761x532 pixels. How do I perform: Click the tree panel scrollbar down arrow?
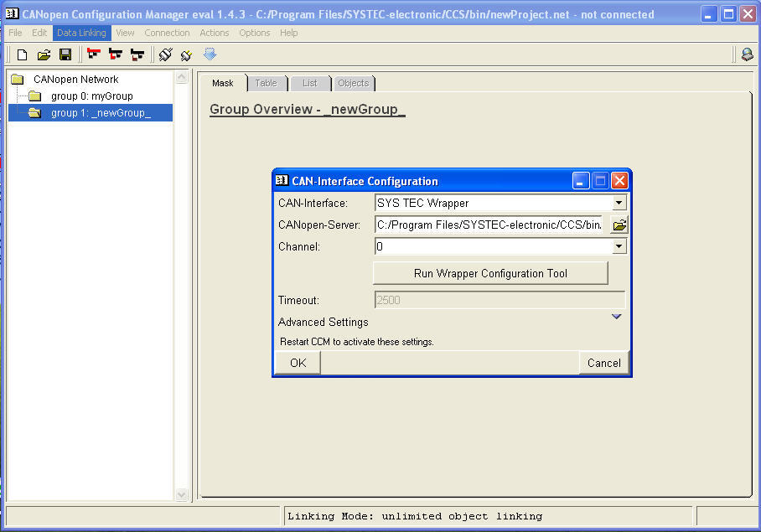(x=182, y=493)
